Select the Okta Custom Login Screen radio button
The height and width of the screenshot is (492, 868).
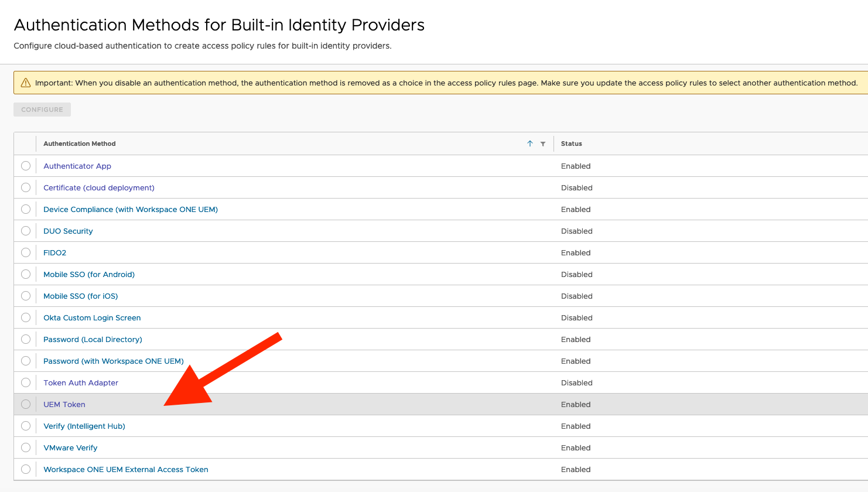[x=26, y=317]
